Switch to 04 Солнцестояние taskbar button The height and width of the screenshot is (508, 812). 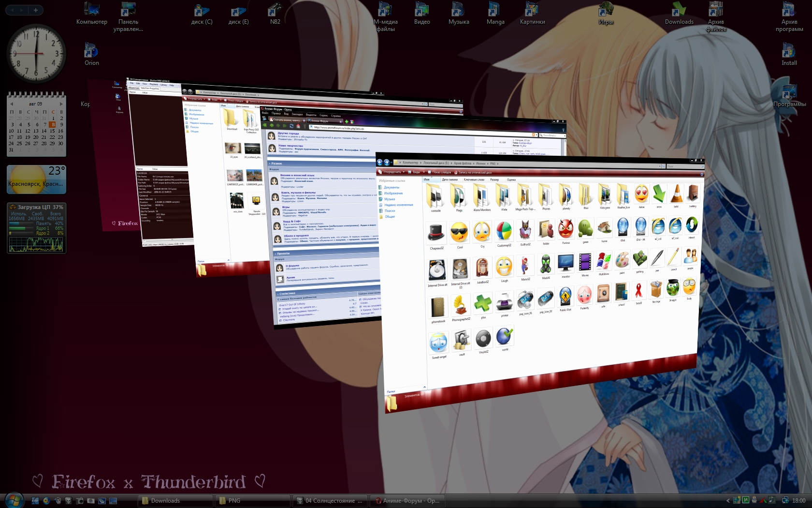pos(330,501)
